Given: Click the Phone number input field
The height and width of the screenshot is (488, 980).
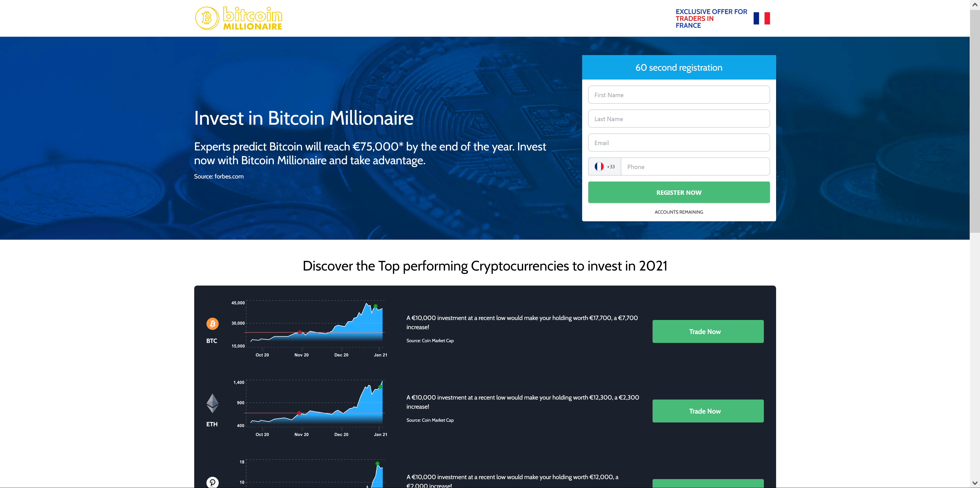Looking at the screenshot, I should [x=696, y=167].
